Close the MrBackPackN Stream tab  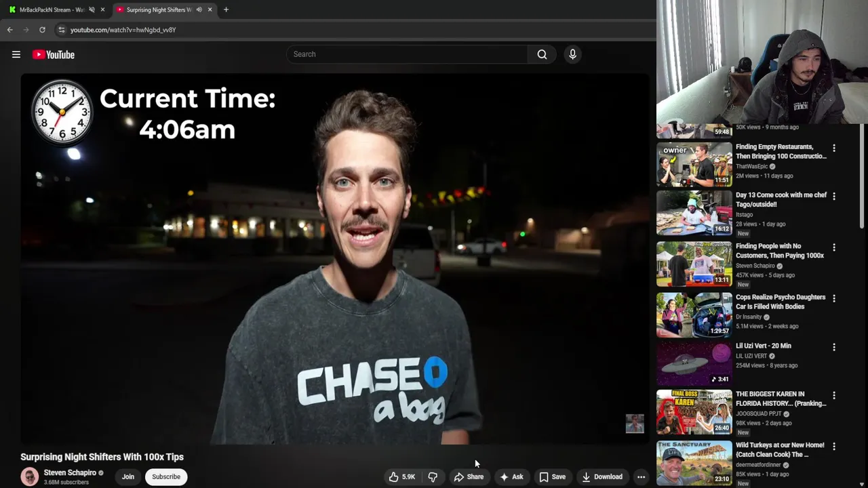click(102, 9)
